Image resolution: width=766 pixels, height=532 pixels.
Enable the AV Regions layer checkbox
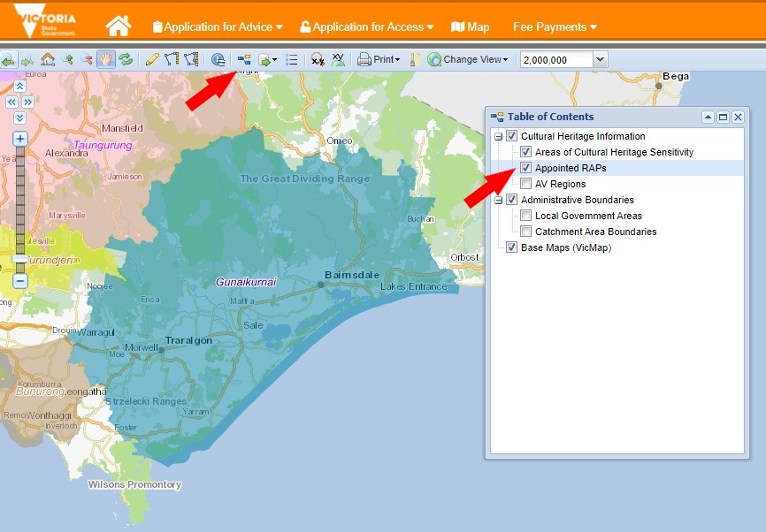(x=525, y=184)
